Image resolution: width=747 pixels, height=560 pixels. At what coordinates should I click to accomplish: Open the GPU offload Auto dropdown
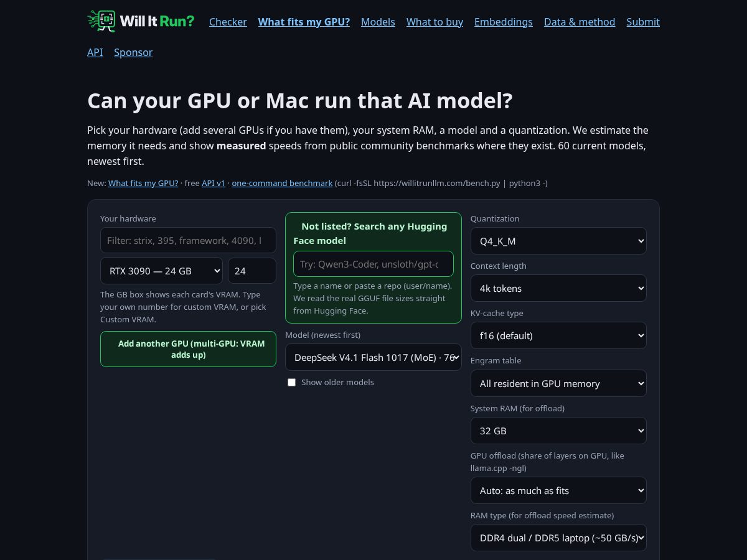click(558, 490)
